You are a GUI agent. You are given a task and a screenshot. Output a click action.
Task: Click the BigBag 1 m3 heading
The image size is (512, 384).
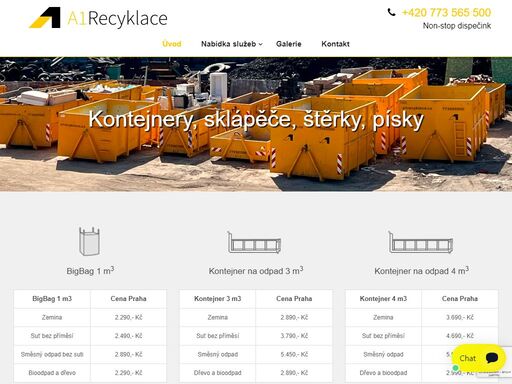tap(90, 270)
